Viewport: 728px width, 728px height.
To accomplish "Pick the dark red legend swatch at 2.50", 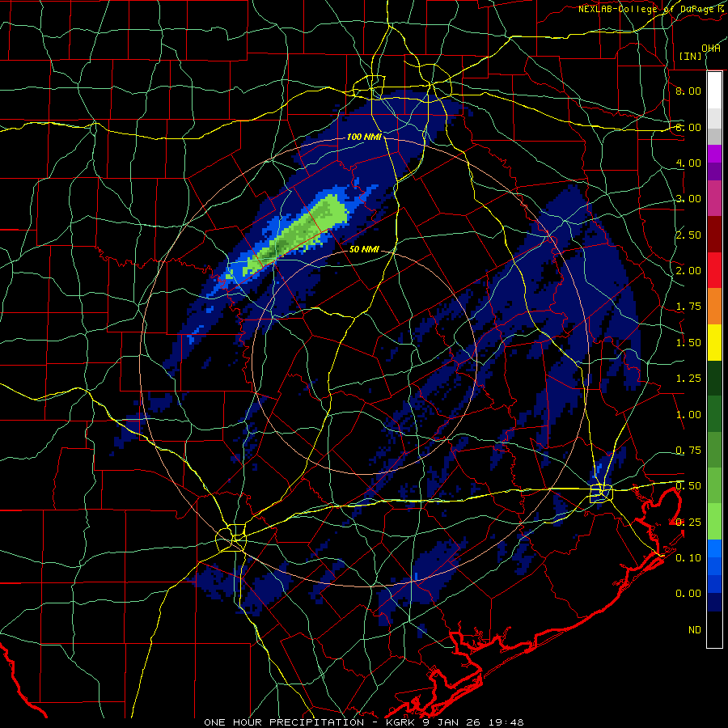I will pyautogui.click(x=714, y=235).
